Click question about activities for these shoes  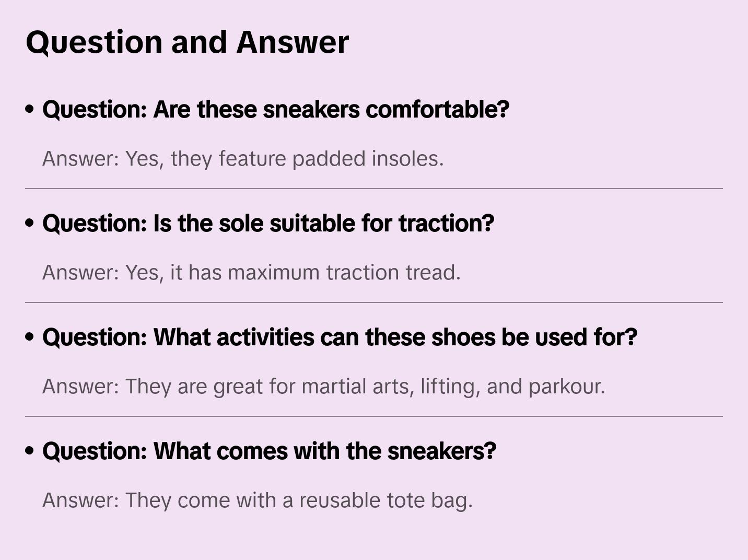[x=340, y=337]
